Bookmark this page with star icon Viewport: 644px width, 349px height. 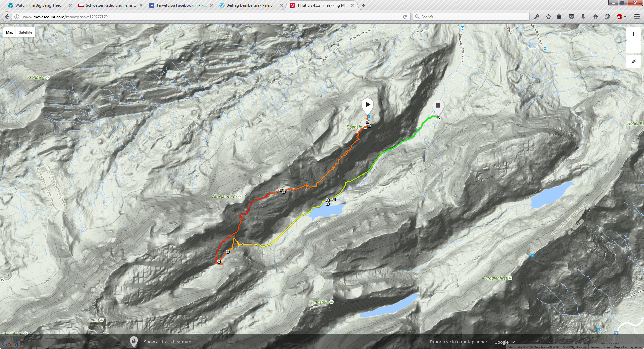coord(549,17)
